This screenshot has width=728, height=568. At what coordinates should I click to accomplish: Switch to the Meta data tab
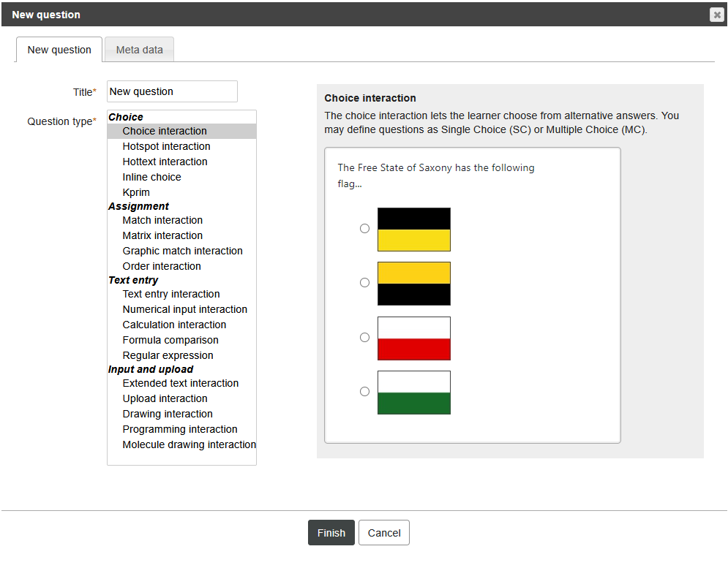pyautogui.click(x=139, y=50)
